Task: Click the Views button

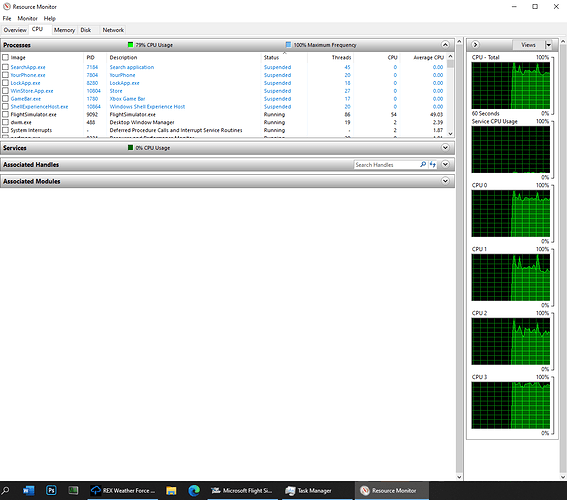Action: point(528,45)
